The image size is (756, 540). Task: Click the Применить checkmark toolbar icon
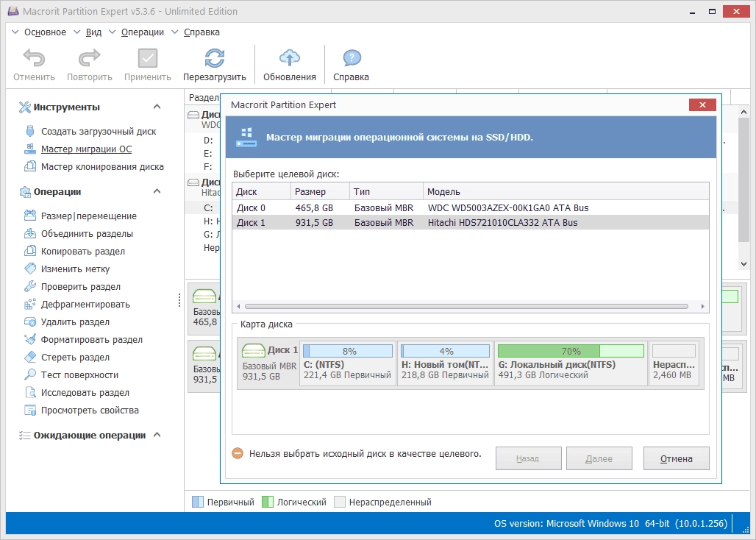(148, 58)
